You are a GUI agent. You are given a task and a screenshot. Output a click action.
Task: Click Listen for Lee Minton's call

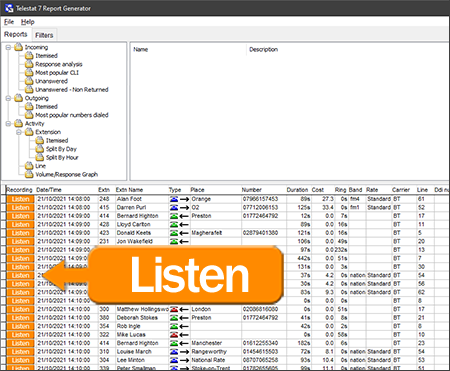pos(20,360)
